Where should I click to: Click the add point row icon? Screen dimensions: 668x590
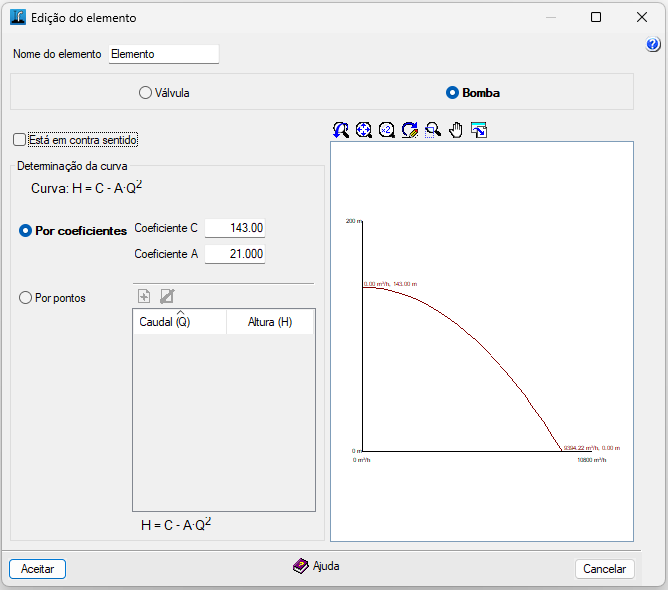click(x=144, y=296)
